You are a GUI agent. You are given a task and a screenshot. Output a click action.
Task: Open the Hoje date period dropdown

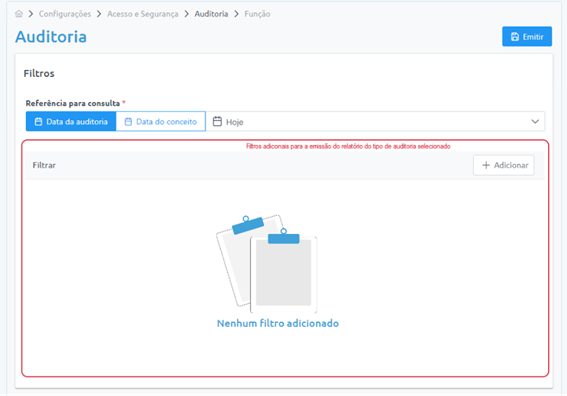pyautogui.click(x=375, y=122)
